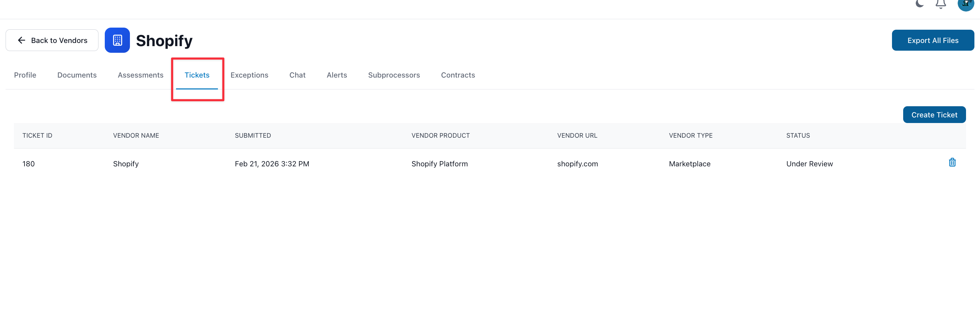980x318 pixels.
Task: Switch to the Profile tab
Action: 25,75
